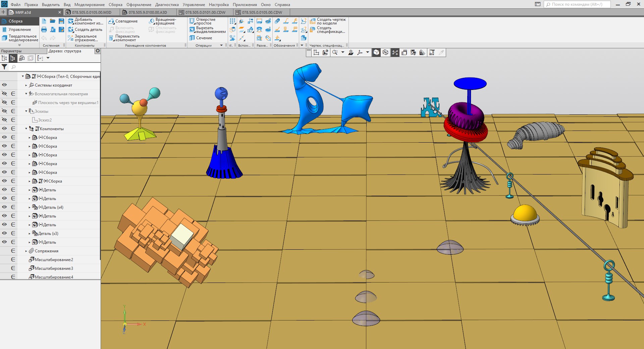Image resolution: width=644 pixels, height=349 pixels.
Task: Click the Create specification icon
Action: [x=313, y=30]
